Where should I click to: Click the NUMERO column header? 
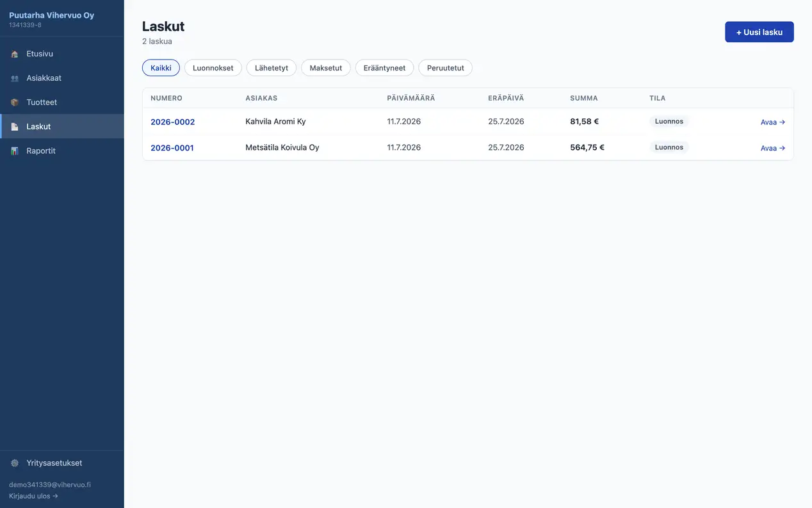pyautogui.click(x=166, y=98)
